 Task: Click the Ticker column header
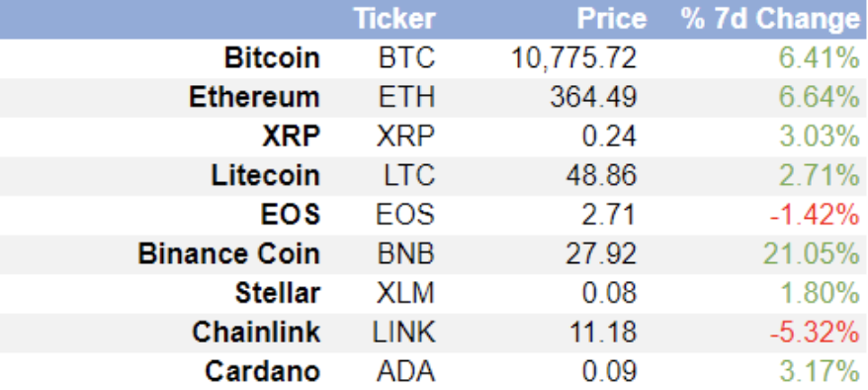click(x=394, y=19)
